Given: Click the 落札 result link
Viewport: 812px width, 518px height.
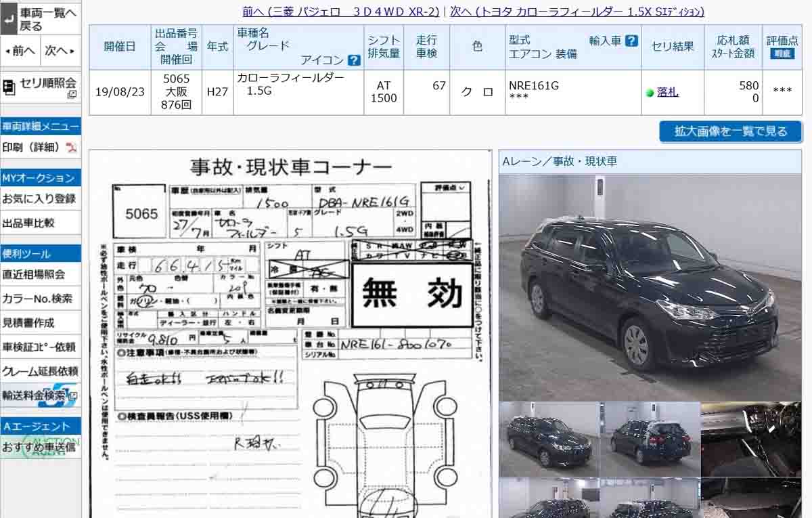Looking at the screenshot, I should tap(668, 93).
